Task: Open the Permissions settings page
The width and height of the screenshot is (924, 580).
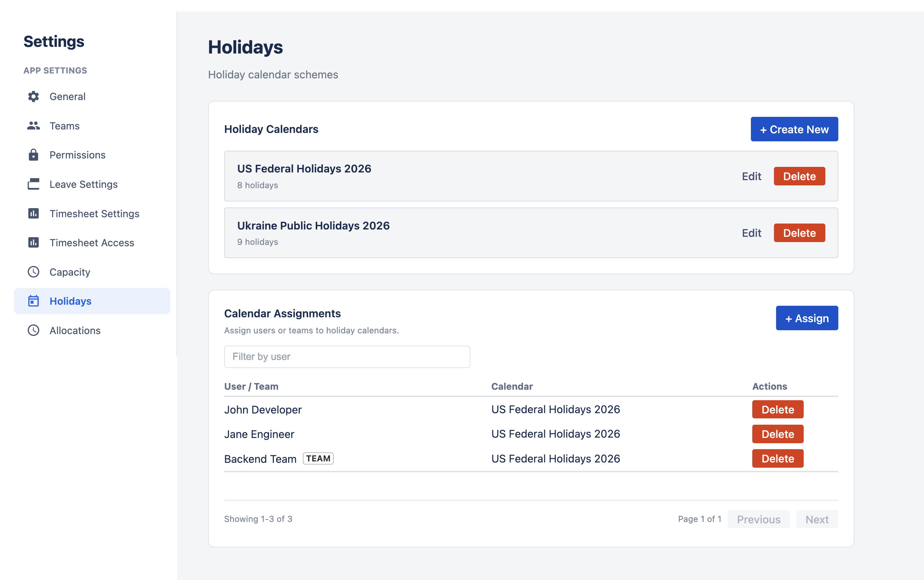Action: coord(77,155)
